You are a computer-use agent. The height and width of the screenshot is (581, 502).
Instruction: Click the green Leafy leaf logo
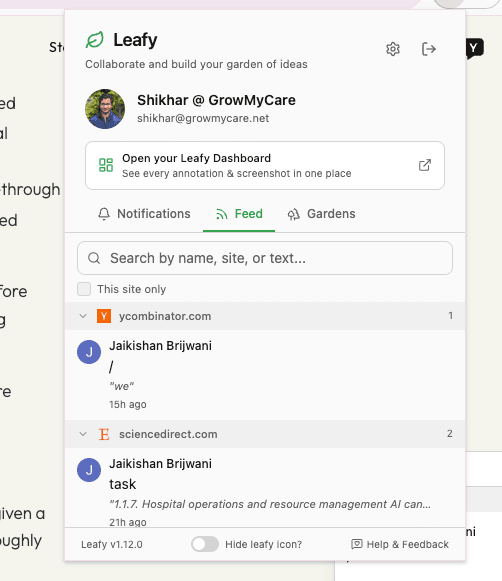point(94,40)
